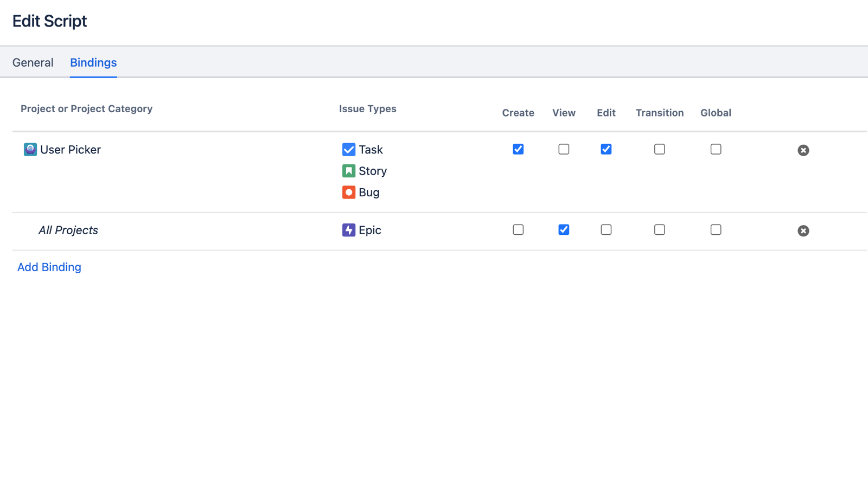Remove the All Projects binding row

click(x=803, y=231)
